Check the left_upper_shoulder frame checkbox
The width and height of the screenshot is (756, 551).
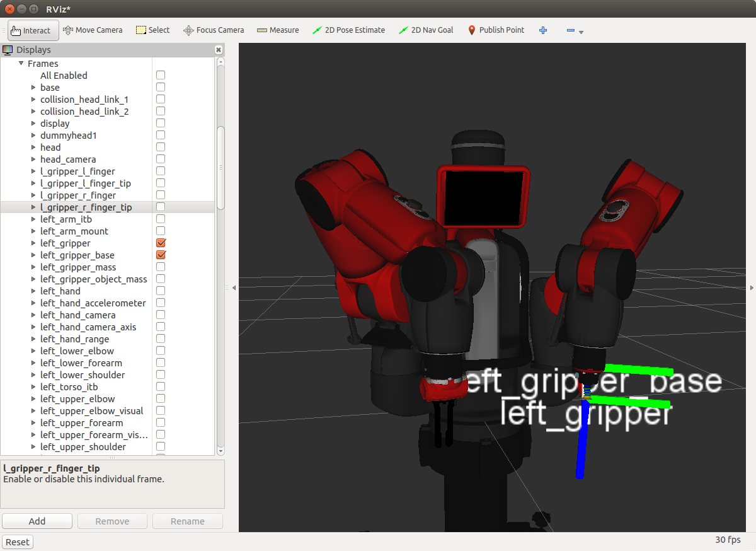click(161, 446)
